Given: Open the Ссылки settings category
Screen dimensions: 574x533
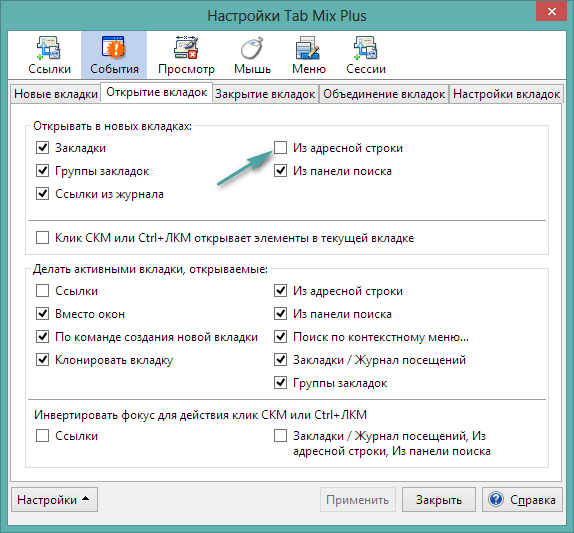Looking at the screenshot, I should click(x=49, y=55).
